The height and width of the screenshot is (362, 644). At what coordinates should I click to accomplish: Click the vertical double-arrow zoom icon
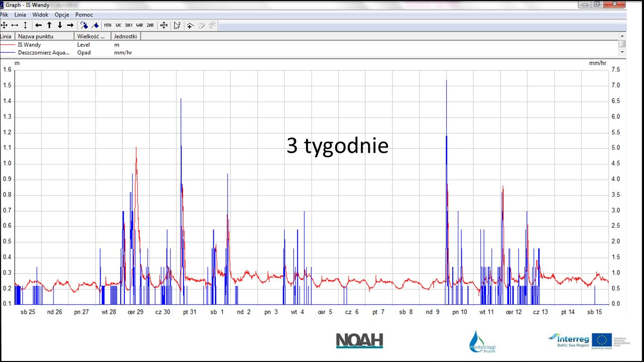coord(25,25)
